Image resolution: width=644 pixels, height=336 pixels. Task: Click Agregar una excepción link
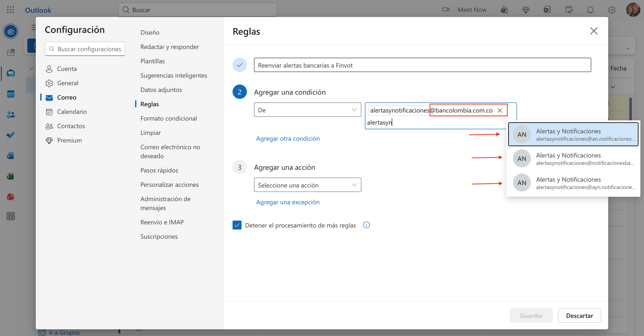click(288, 202)
